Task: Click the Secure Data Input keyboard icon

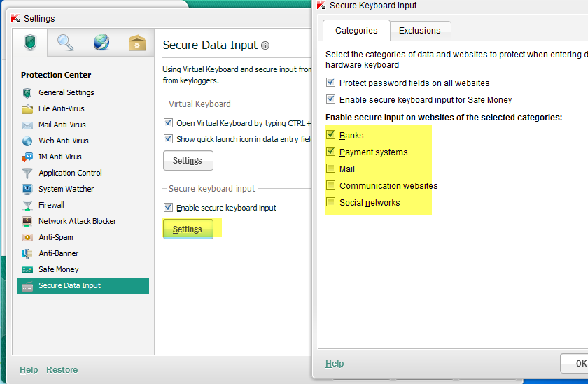Action: 27,286
